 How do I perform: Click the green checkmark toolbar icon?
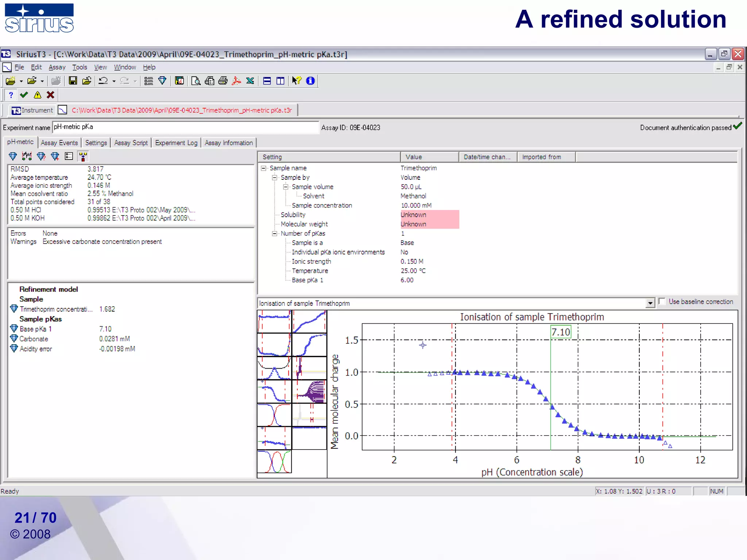point(24,95)
